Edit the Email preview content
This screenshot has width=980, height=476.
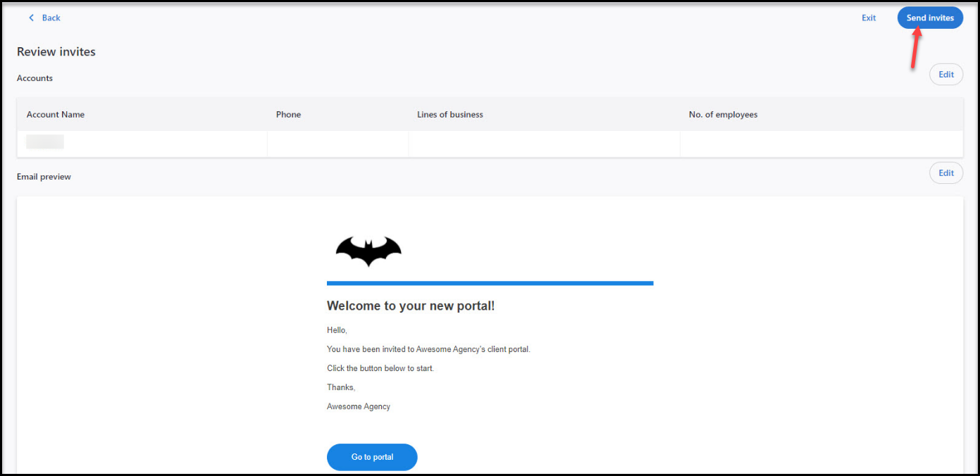(946, 173)
